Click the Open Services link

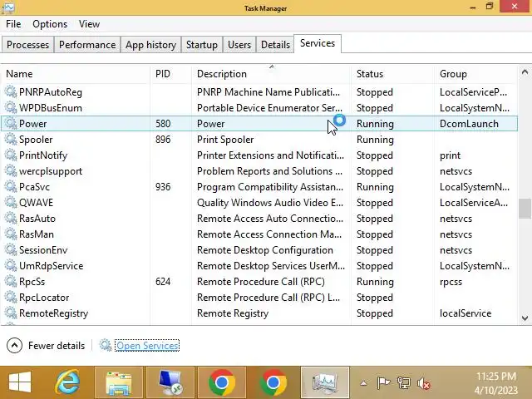click(147, 346)
